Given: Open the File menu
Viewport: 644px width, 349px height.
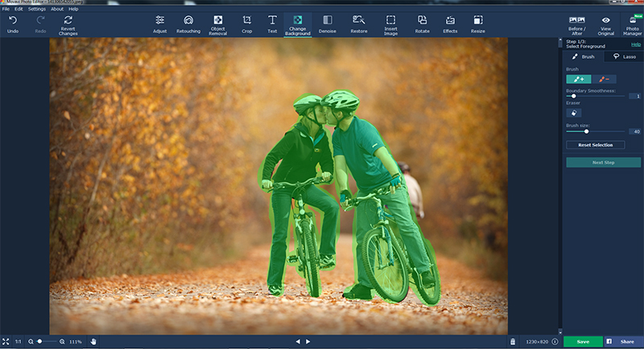Looking at the screenshot, I should tap(6, 9).
